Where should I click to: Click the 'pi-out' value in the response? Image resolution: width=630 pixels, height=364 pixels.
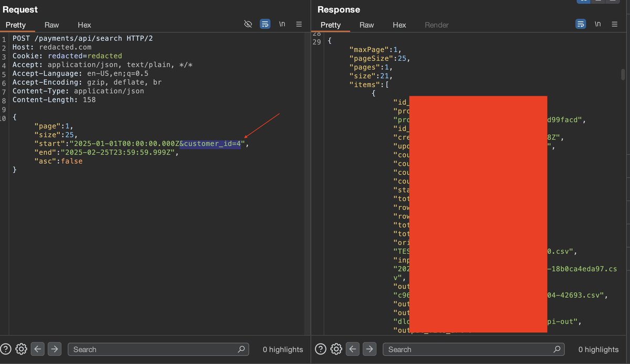pyautogui.click(x=565, y=321)
